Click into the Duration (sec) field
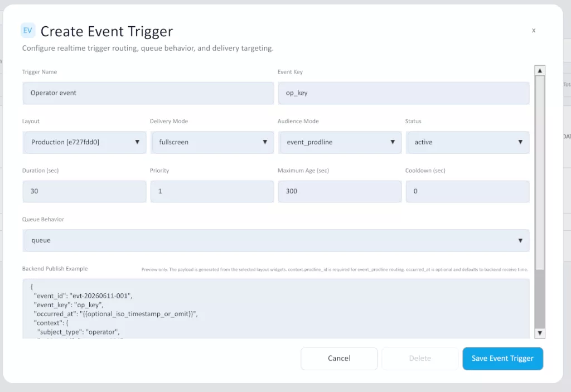Screen dimensions: 571x392 [x=85, y=191]
